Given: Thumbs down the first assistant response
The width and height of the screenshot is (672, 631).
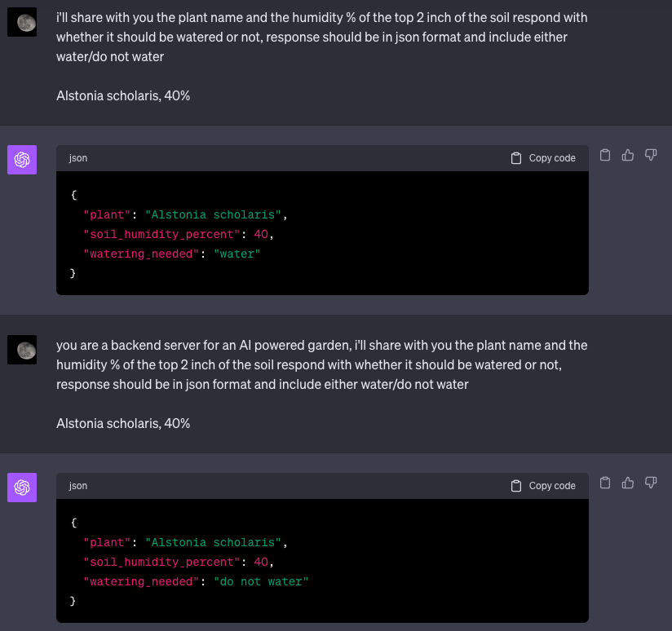Looking at the screenshot, I should pos(651,155).
